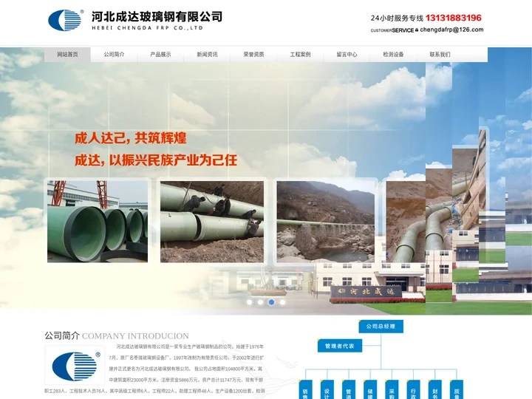The width and height of the screenshot is (532, 399).
Task: Open the 新闻资讯 section
Action: click(x=207, y=54)
